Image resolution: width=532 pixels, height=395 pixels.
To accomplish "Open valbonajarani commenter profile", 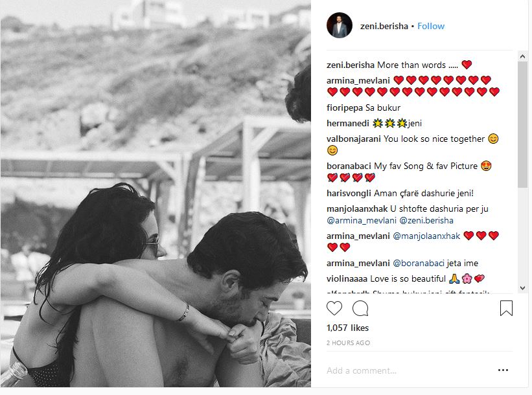I will click(354, 139).
